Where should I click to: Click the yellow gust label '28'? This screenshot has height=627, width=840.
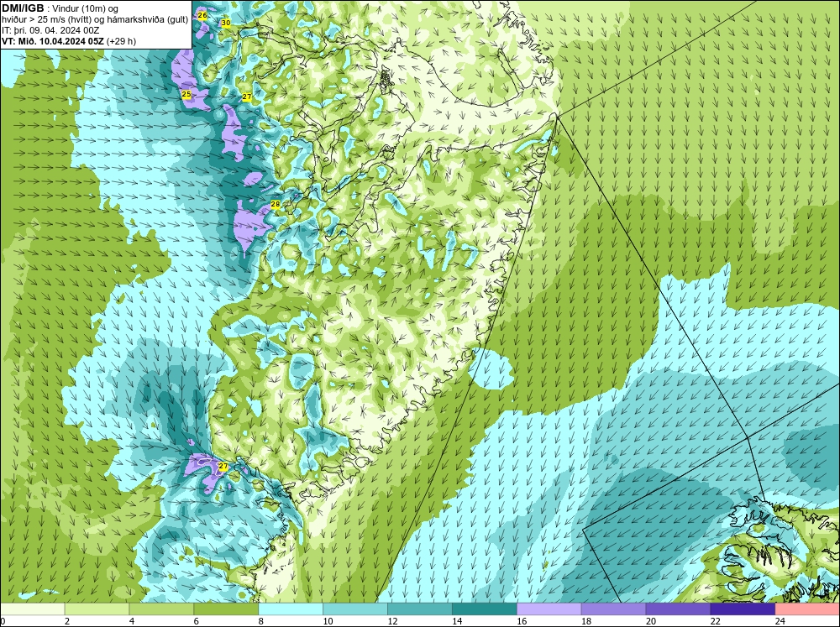pos(276,204)
